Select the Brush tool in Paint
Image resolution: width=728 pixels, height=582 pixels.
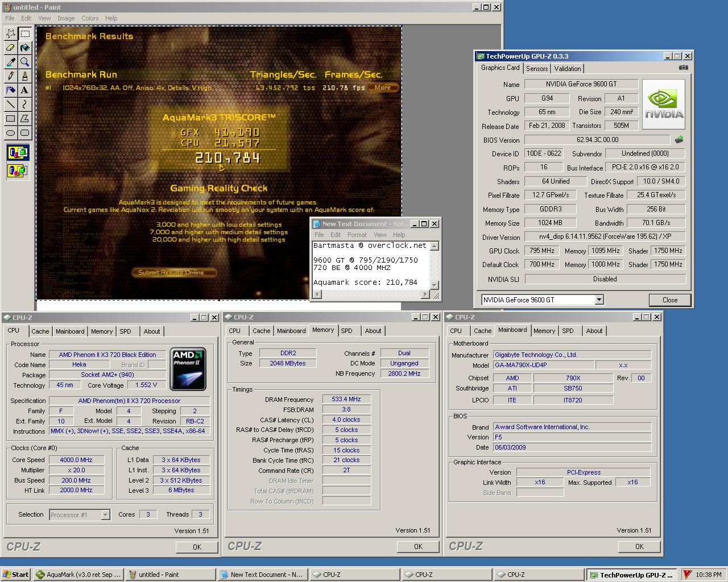click(x=24, y=76)
